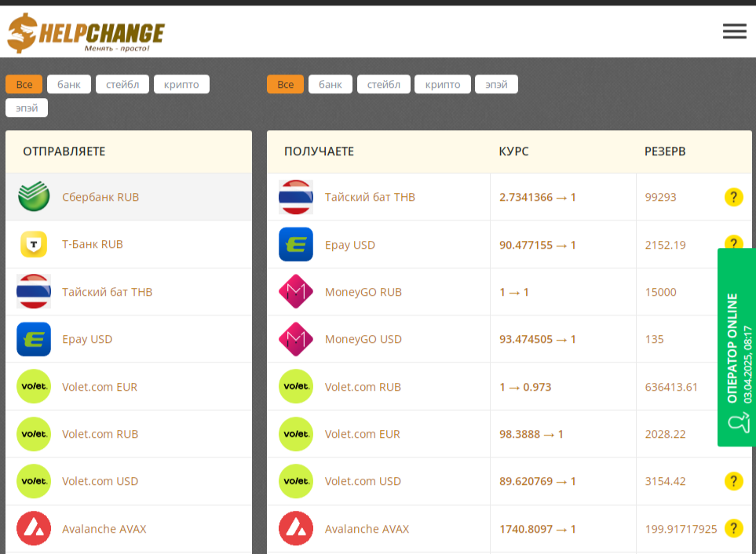756x554 pixels.
Task: Click Avalanche icon in send list
Action: coord(34,528)
